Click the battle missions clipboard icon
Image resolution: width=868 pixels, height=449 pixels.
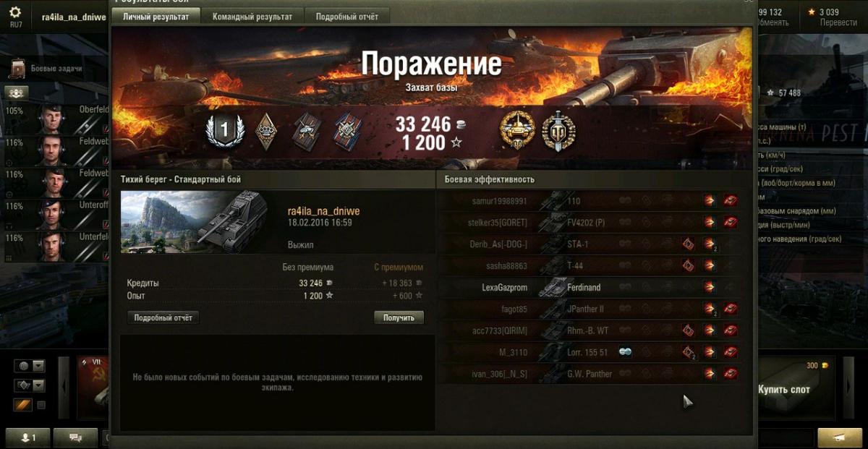coord(19,69)
